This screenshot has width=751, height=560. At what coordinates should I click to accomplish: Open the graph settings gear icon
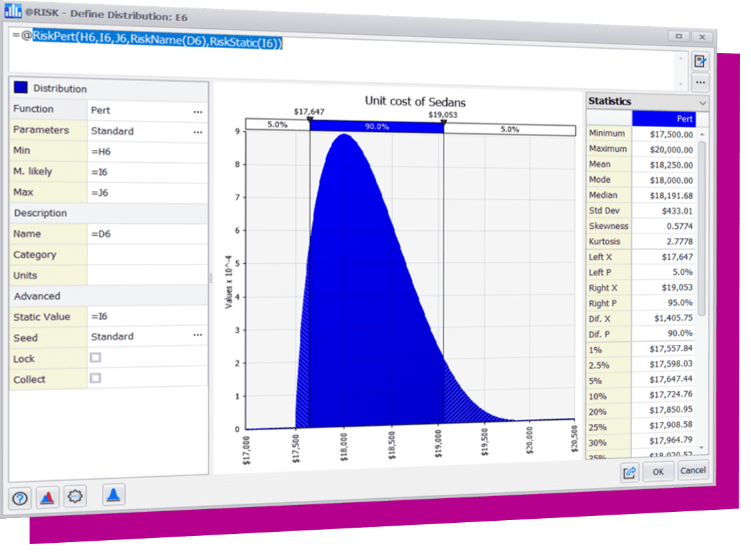[75, 495]
